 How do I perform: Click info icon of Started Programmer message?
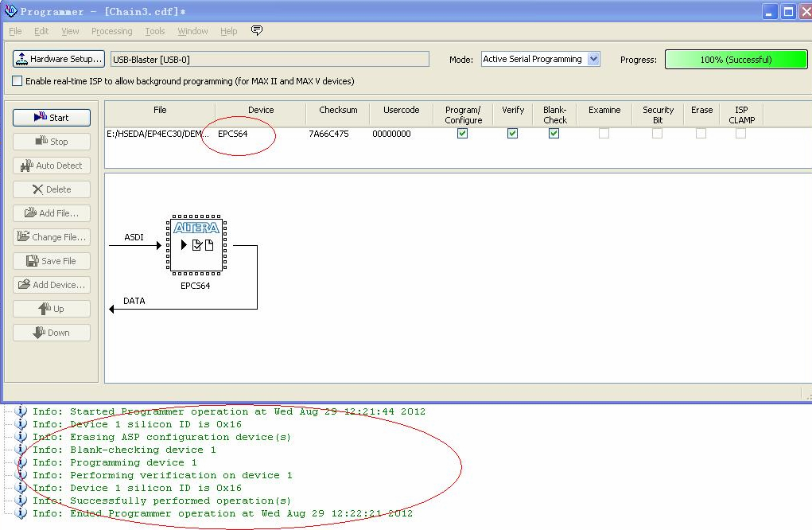click(21, 411)
